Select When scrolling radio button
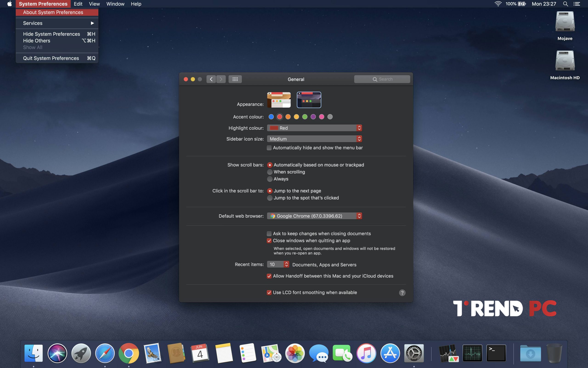The image size is (588, 368). click(270, 172)
